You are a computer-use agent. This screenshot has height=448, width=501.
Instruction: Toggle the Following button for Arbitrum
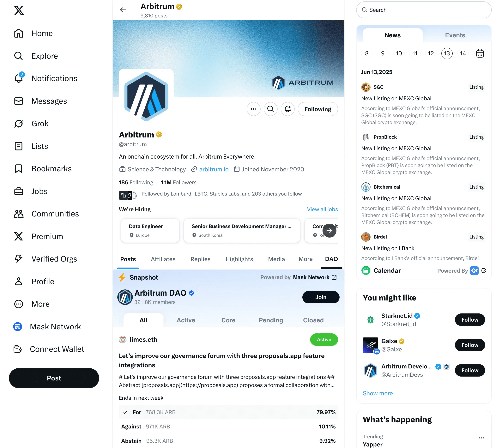point(318,109)
